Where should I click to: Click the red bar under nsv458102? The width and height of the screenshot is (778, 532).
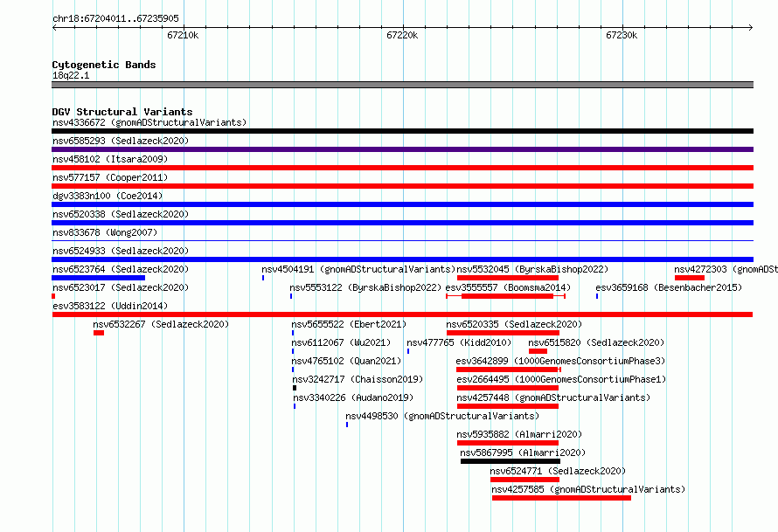[x=402, y=168]
